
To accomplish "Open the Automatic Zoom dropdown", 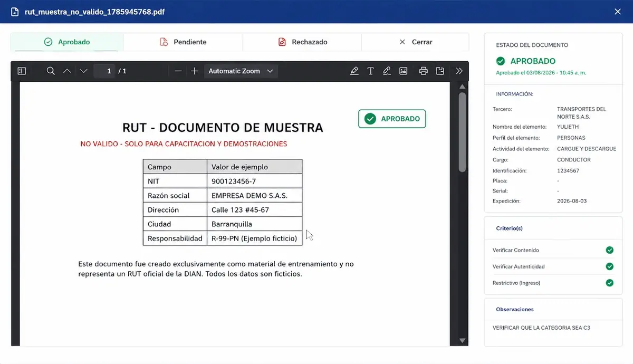I will tap(241, 71).
